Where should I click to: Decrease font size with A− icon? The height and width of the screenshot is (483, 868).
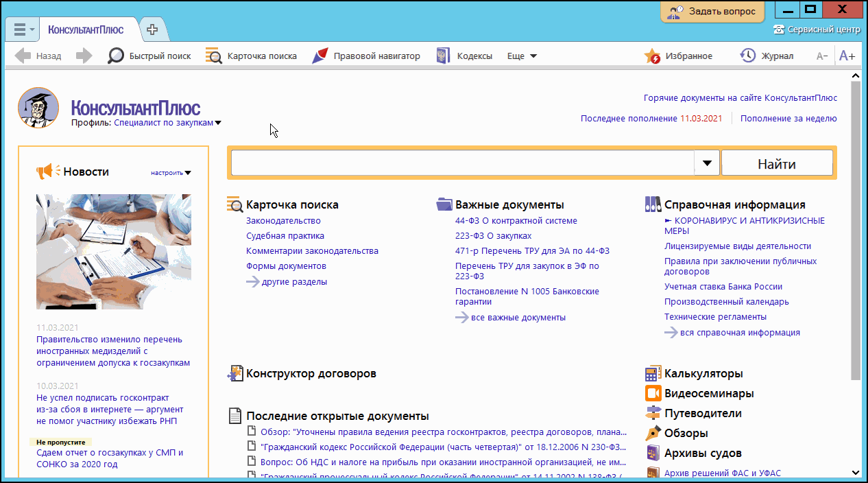click(x=822, y=56)
